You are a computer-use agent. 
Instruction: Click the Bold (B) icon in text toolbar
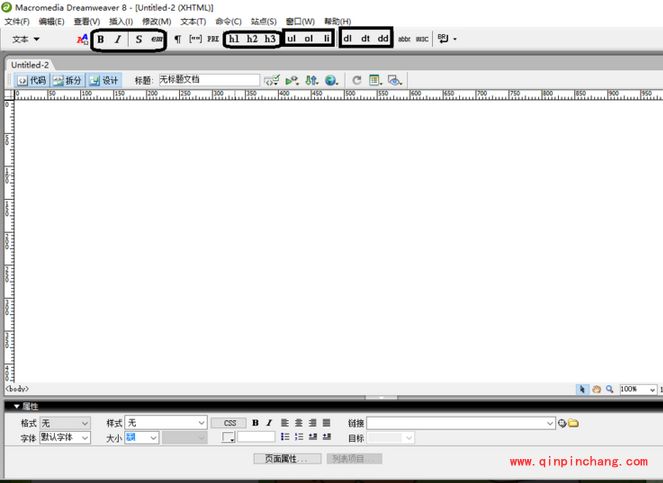coord(101,39)
